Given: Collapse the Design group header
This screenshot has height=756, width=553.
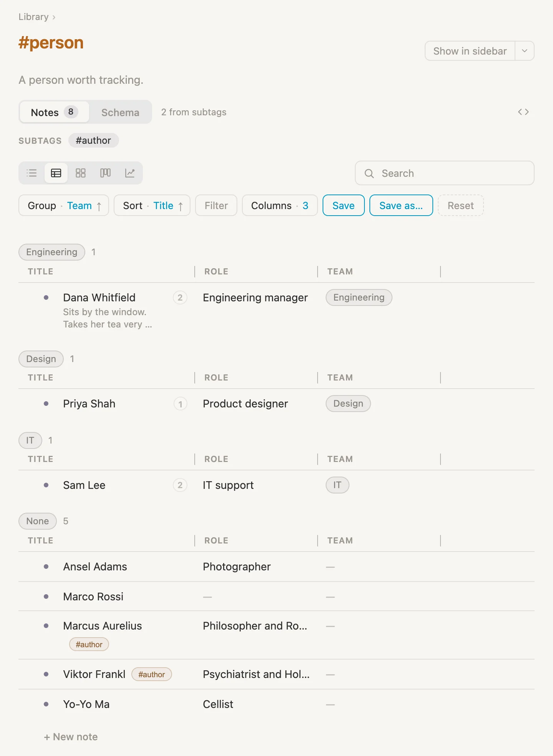Looking at the screenshot, I should [x=41, y=359].
